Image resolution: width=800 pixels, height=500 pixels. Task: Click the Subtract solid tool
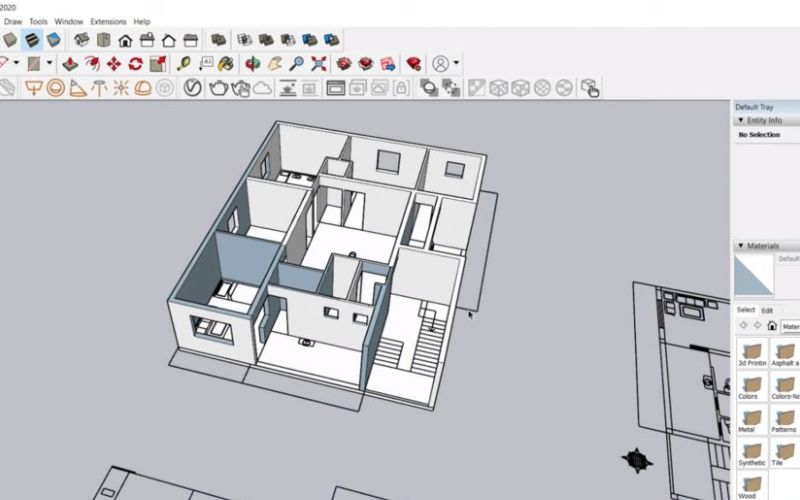pos(288,40)
